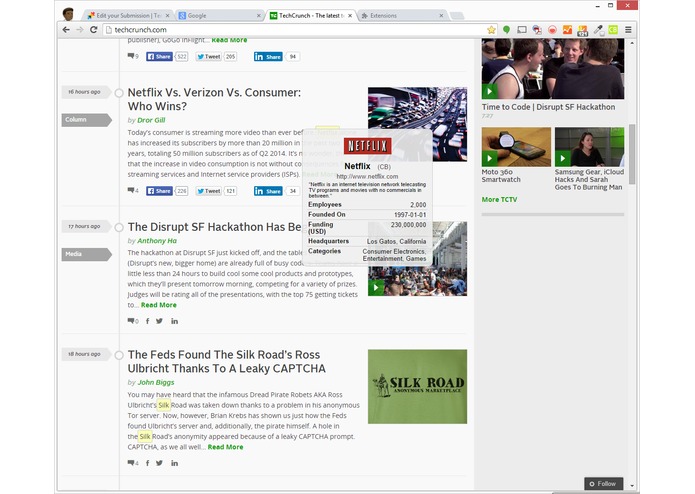This screenshot has height=494, width=695.
Task: Open Netflix Vs. Verizon article headline
Action: (214, 99)
